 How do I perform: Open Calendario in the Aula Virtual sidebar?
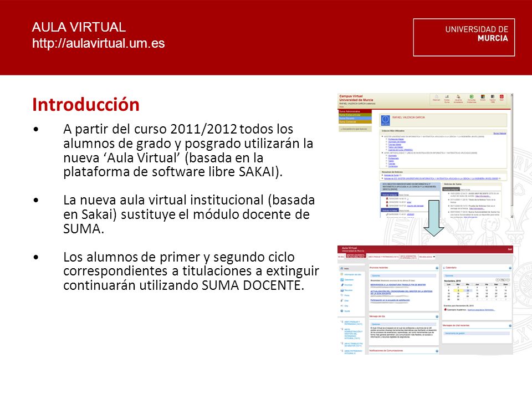(x=347, y=279)
